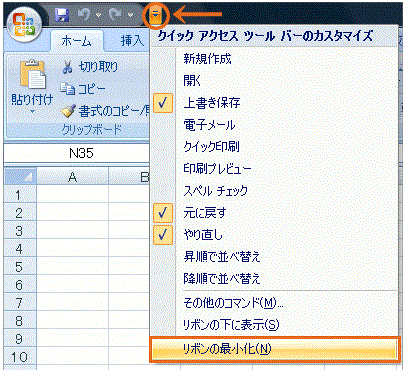409x370 pixels.
Task: Click cell A3 in the worksheet
Action: (72, 231)
